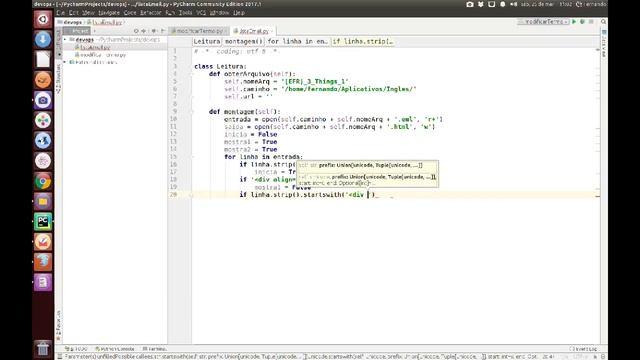Open the Terminal tool window tab
Viewport: 640px width, 360px height.
(155, 349)
